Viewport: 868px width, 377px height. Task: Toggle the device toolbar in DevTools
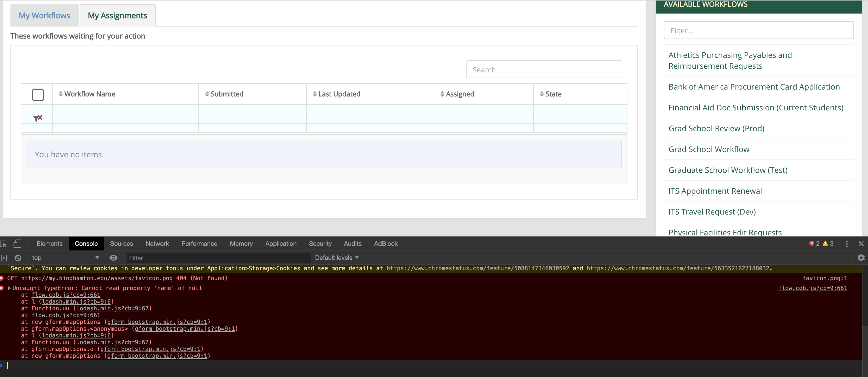click(17, 244)
